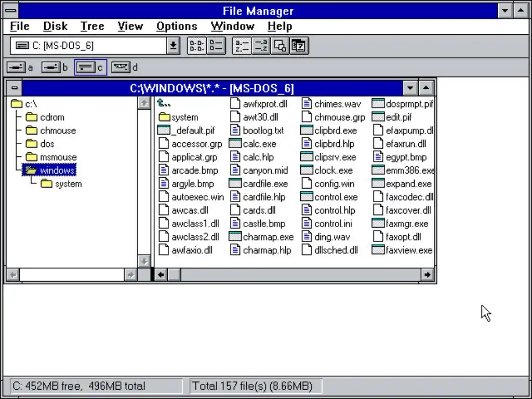
Task: Select edit.pif file
Action: pos(392,117)
